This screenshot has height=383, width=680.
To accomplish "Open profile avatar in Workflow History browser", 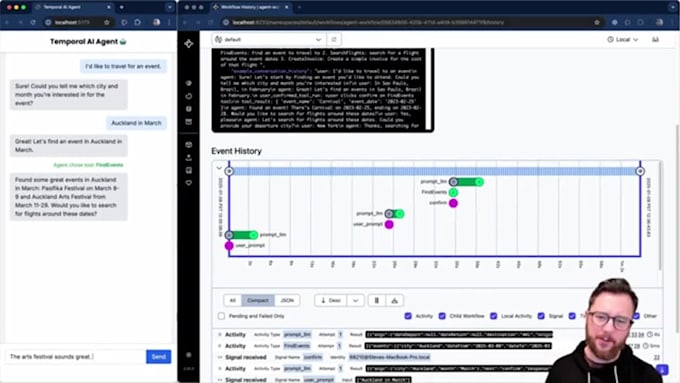I will pos(659,22).
